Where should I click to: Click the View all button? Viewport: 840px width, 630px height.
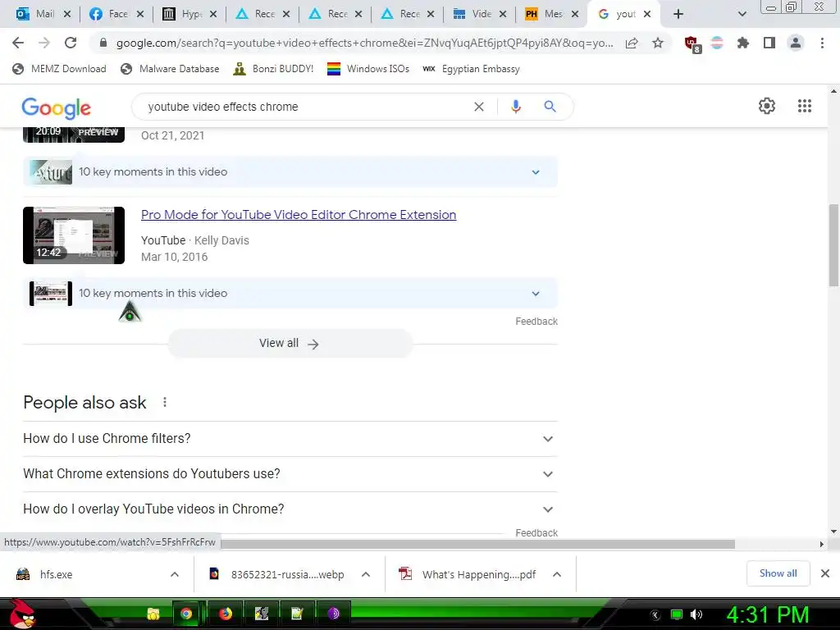pos(290,344)
